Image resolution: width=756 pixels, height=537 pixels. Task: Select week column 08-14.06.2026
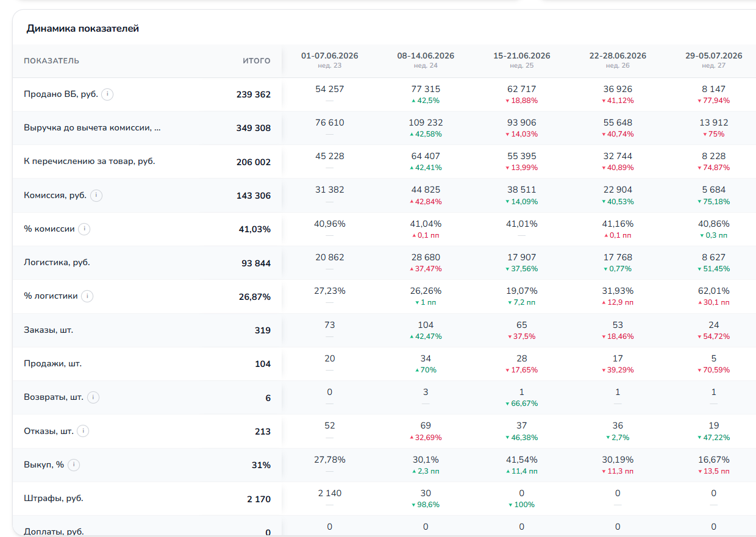(426, 60)
